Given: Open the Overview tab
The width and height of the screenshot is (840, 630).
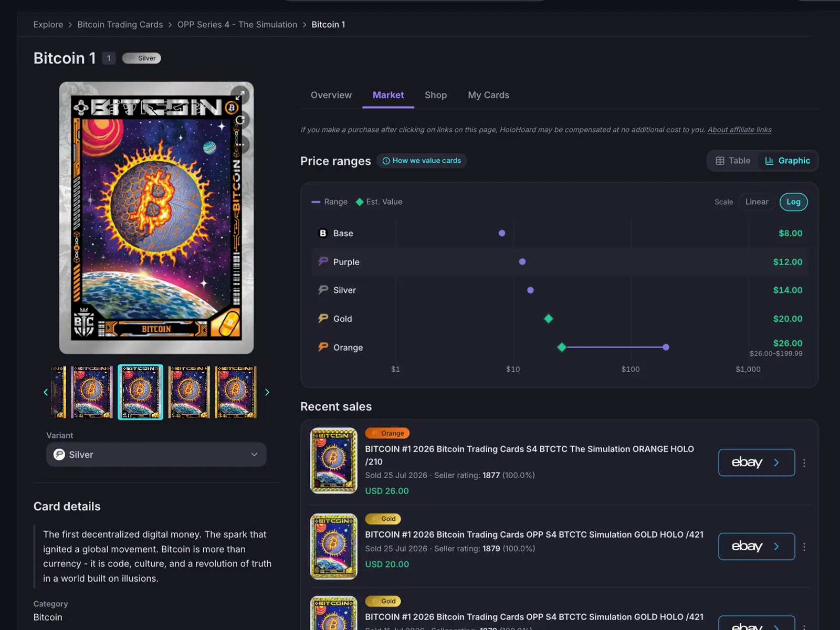Looking at the screenshot, I should tap(331, 95).
